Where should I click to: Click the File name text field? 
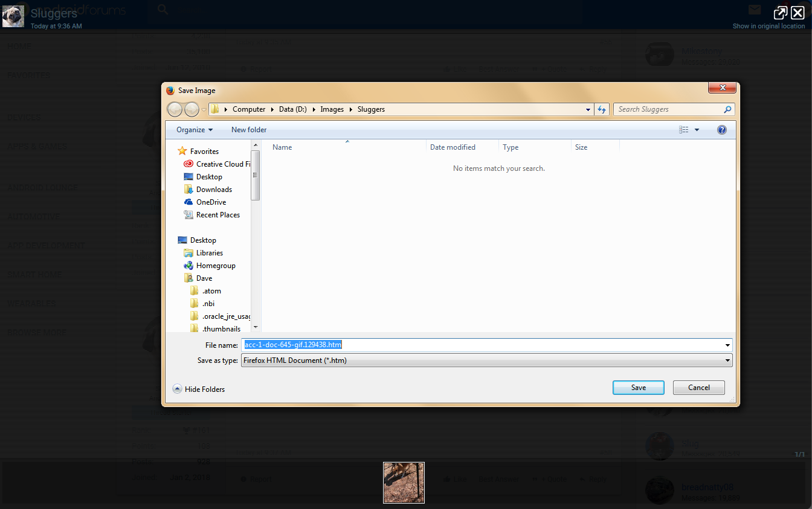(x=482, y=345)
